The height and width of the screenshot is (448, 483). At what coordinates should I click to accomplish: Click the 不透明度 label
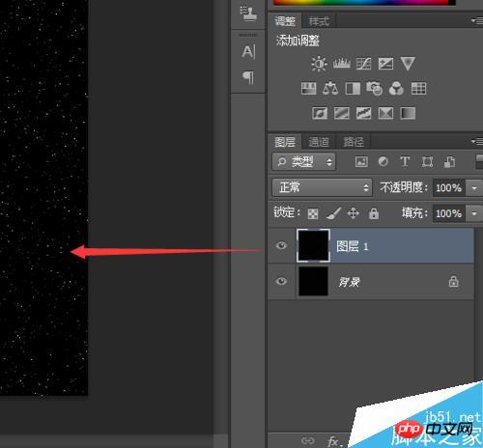click(x=404, y=187)
